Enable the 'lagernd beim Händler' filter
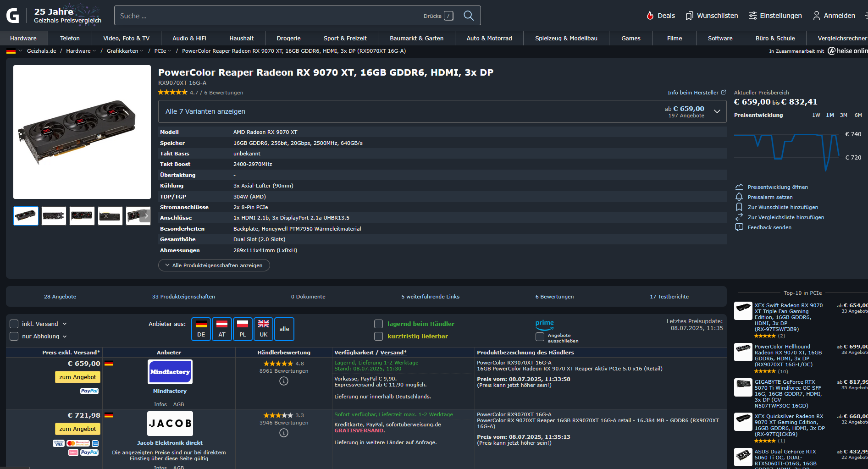This screenshot has height=469, width=868. (378, 324)
